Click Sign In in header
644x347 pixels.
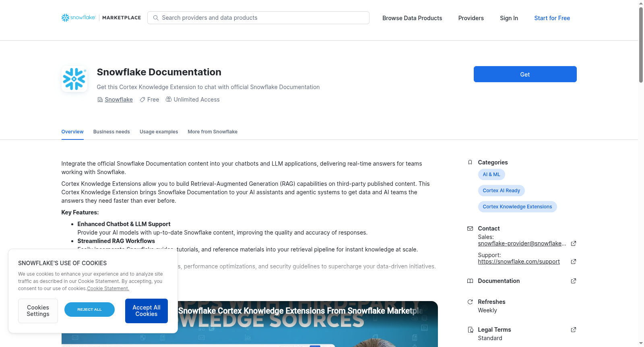pyautogui.click(x=509, y=18)
